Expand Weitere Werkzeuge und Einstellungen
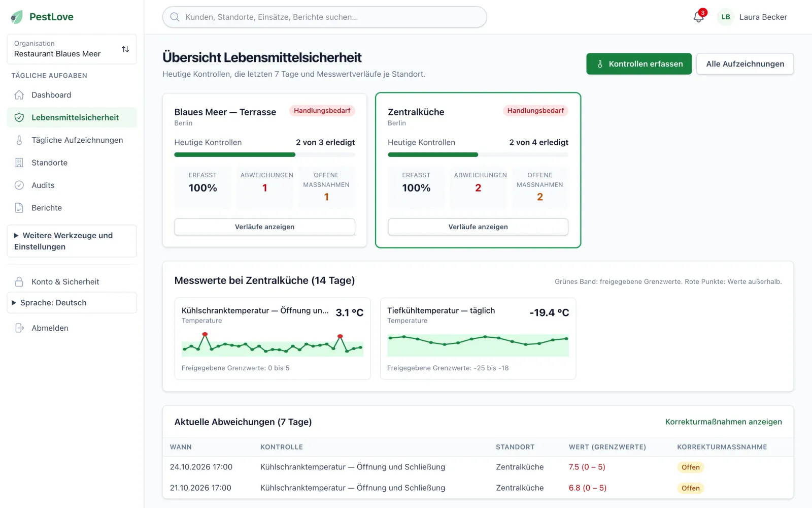The width and height of the screenshot is (812, 508). [72, 241]
